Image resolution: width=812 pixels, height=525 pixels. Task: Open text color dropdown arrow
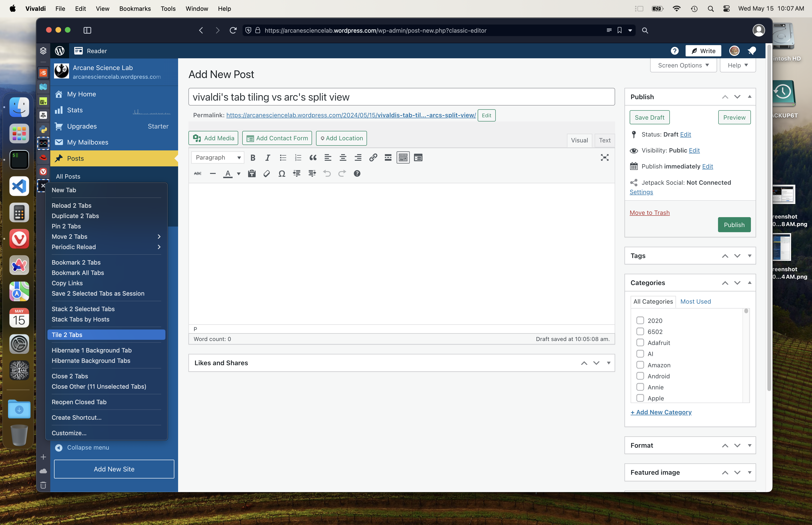(x=239, y=174)
